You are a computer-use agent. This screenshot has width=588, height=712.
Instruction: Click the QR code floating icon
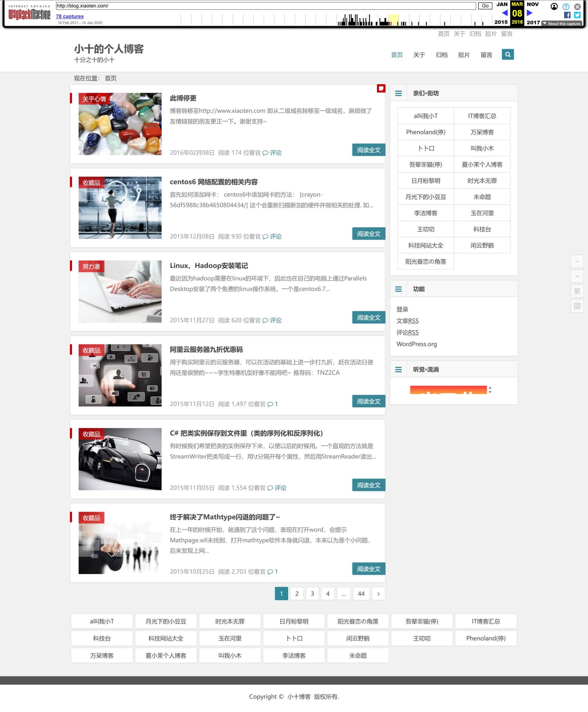coord(577,306)
